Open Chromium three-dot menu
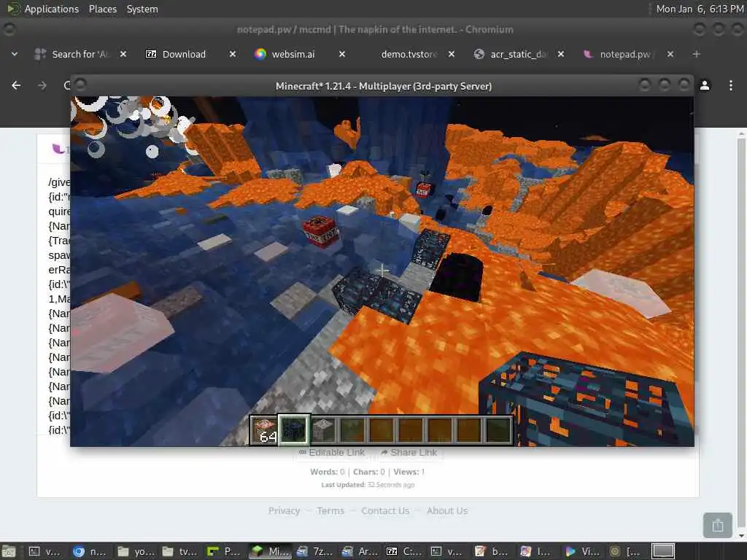Viewport: 747px width, 560px height. [731, 85]
